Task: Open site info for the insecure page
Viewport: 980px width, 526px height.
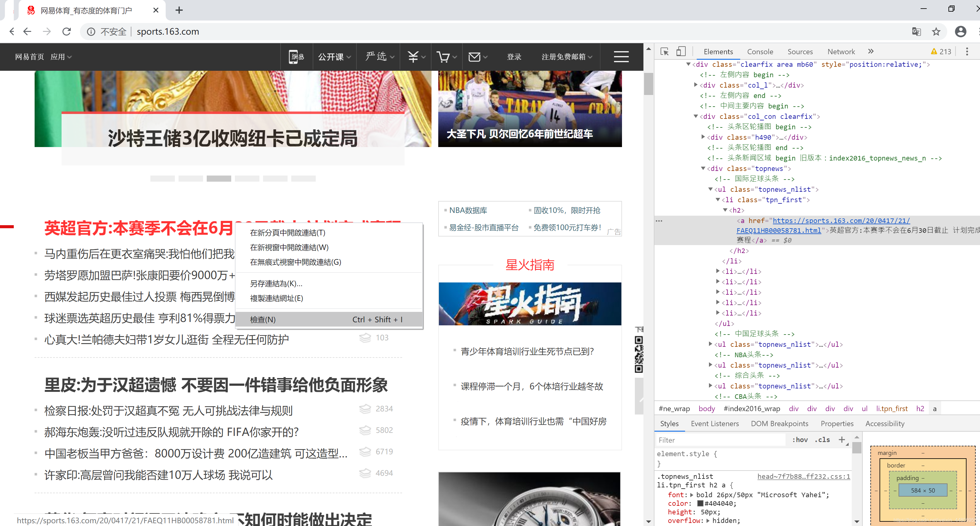Action: coord(91,32)
